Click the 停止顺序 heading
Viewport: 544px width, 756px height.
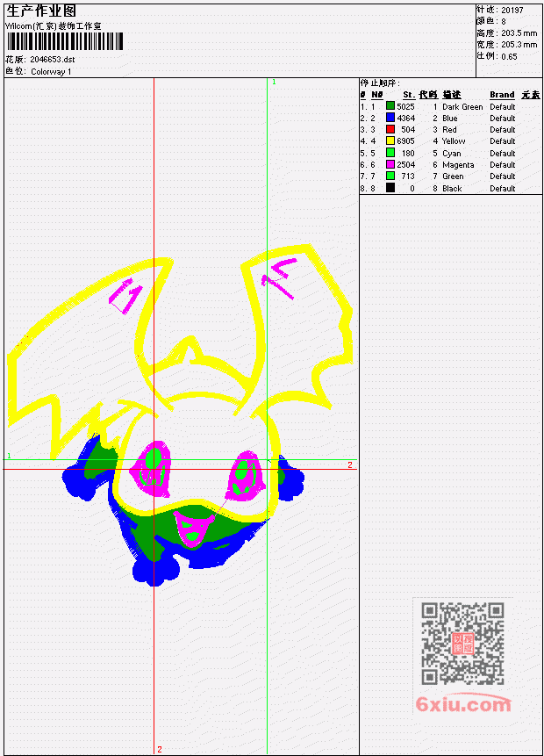coord(380,83)
